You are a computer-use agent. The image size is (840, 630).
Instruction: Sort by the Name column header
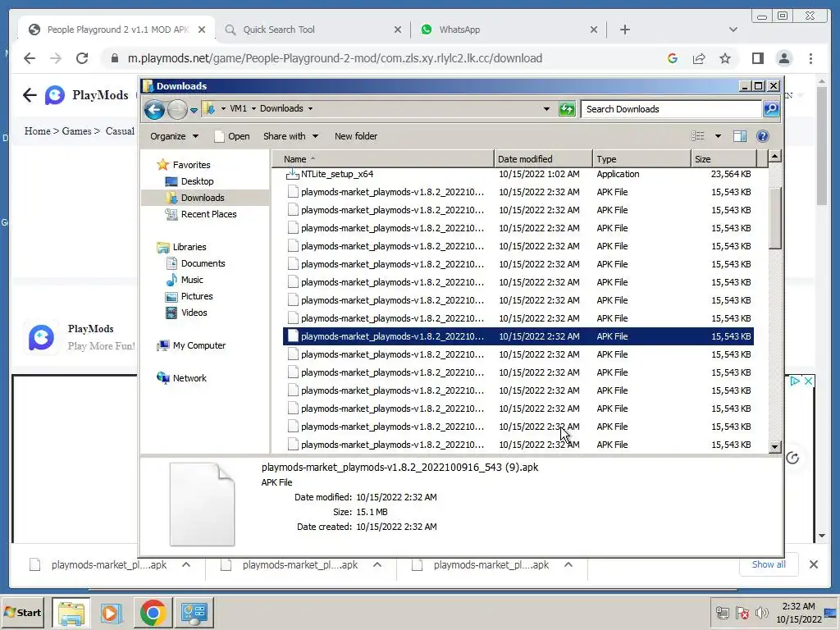(383, 159)
